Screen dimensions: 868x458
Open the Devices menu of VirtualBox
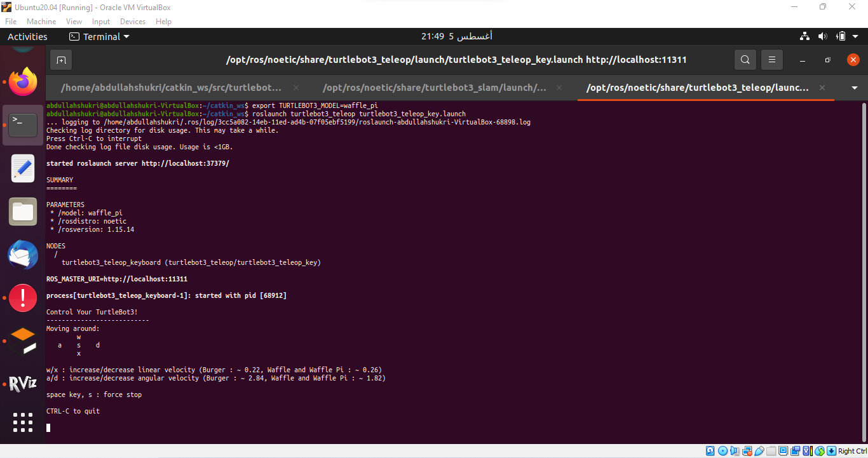(132, 21)
